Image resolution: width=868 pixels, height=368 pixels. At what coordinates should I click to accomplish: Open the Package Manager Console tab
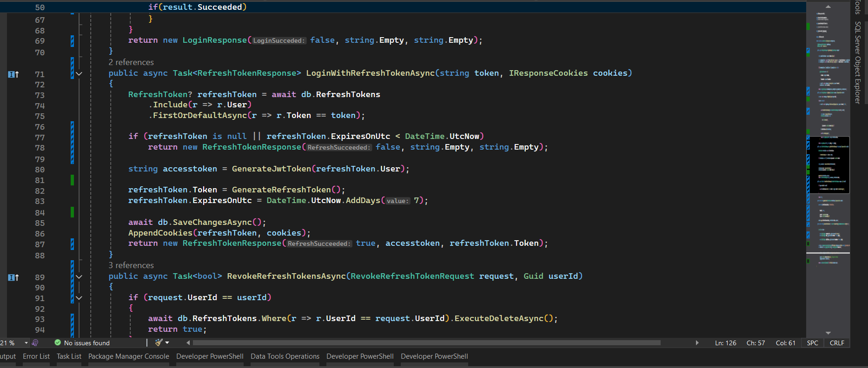(x=129, y=356)
